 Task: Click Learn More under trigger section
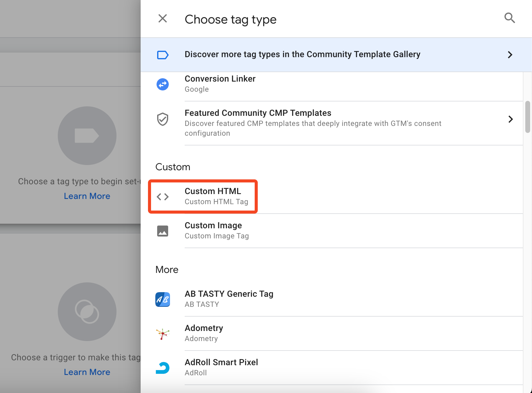click(x=87, y=372)
